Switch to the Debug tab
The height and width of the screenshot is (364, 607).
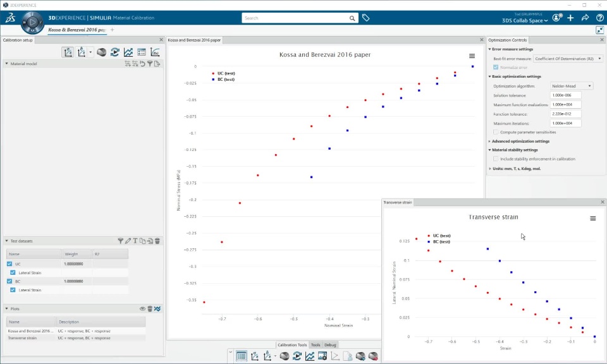[330, 344]
